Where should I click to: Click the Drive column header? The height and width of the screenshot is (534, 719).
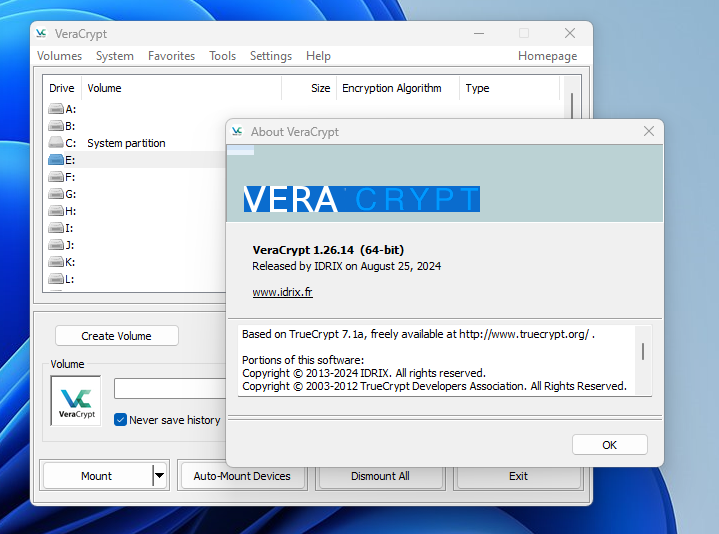point(62,88)
